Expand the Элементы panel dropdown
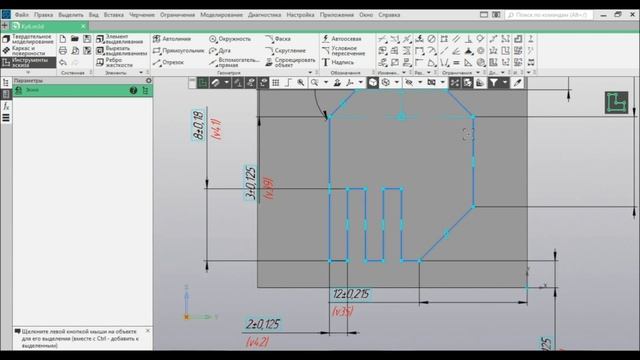This screenshot has width=640, height=360. click(x=141, y=73)
